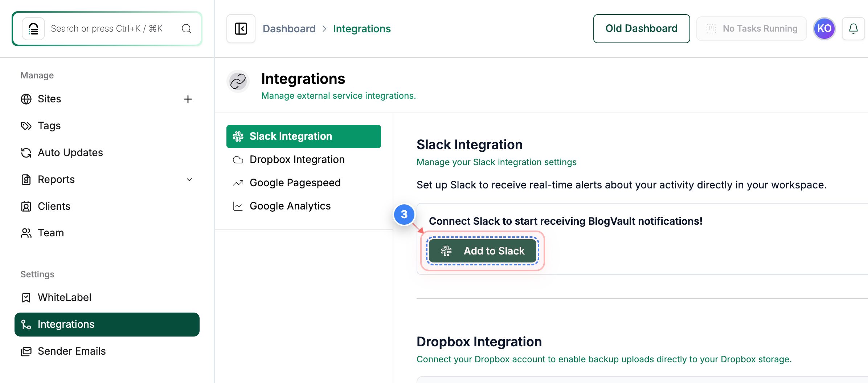
Task: Click the notification bell
Action: click(853, 28)
